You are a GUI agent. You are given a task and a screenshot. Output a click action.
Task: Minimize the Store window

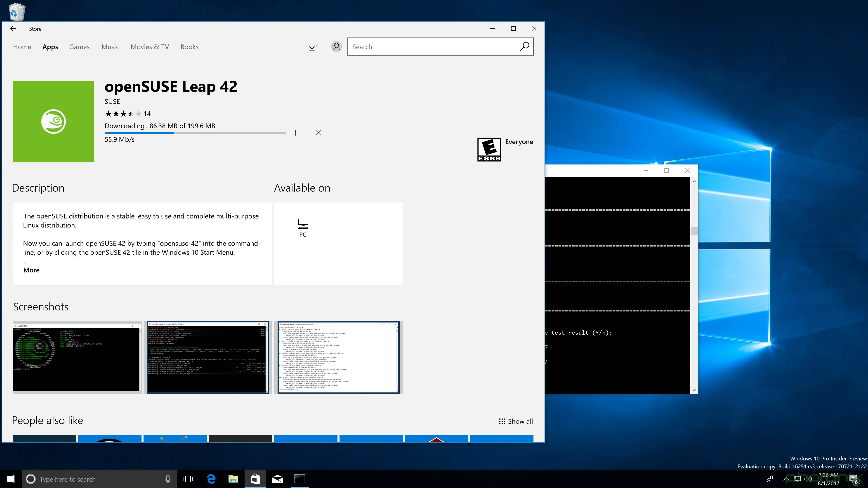pyautogui.click(x=492, y=29)
